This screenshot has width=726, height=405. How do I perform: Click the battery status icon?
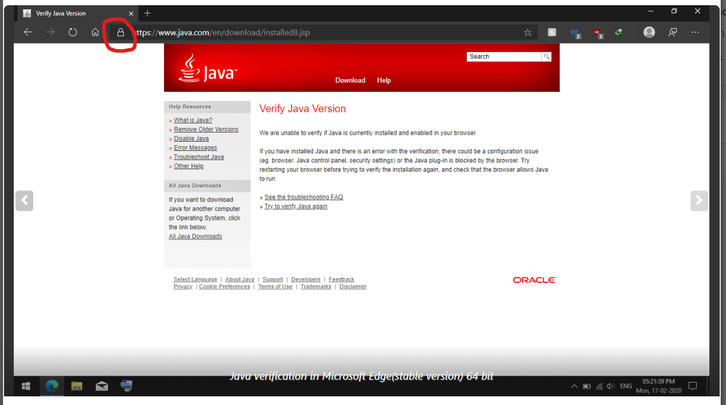(587, 386)
